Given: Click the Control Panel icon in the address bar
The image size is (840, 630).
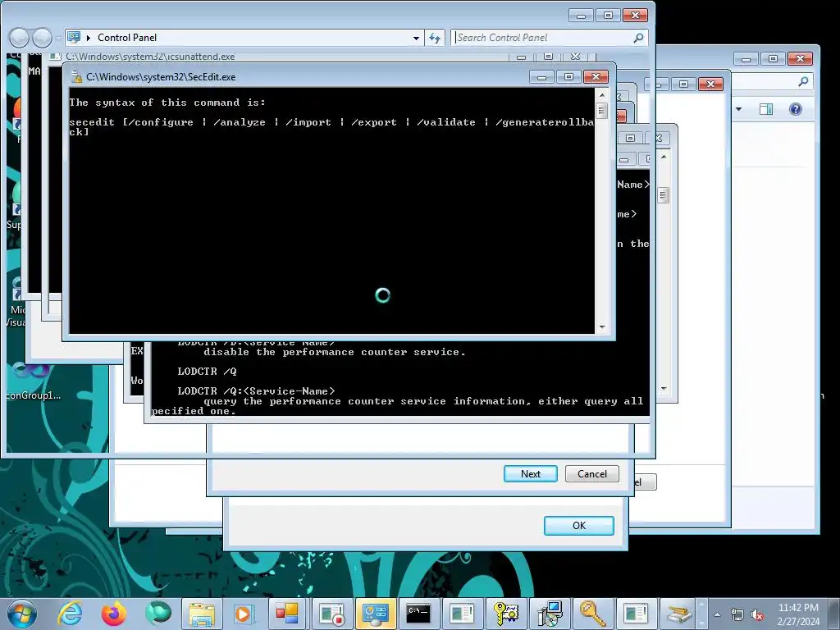Looking at the screenshot, I should (74, 37).
